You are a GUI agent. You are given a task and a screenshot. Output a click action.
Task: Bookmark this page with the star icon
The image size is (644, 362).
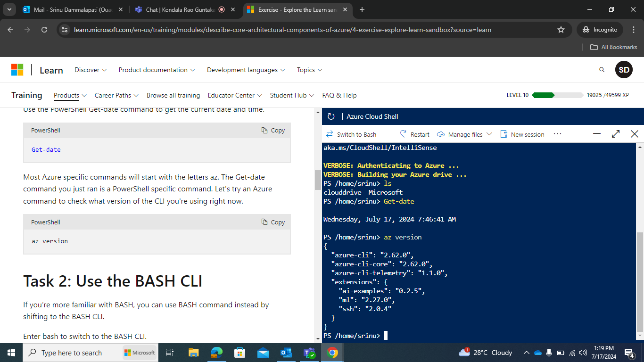[561, 30]
